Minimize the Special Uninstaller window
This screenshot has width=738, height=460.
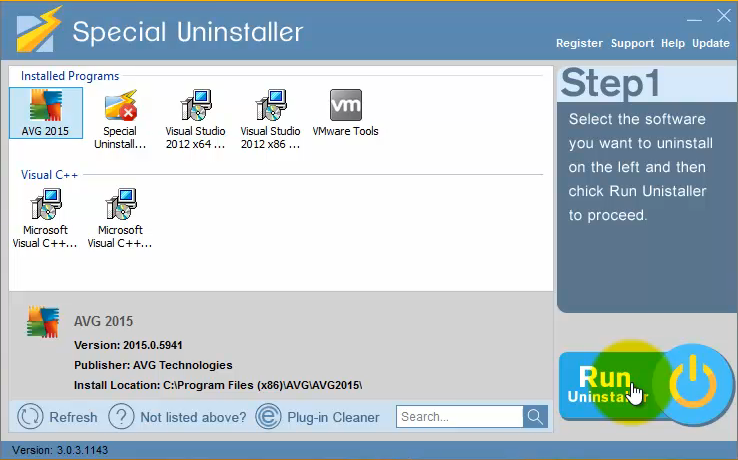694,20
